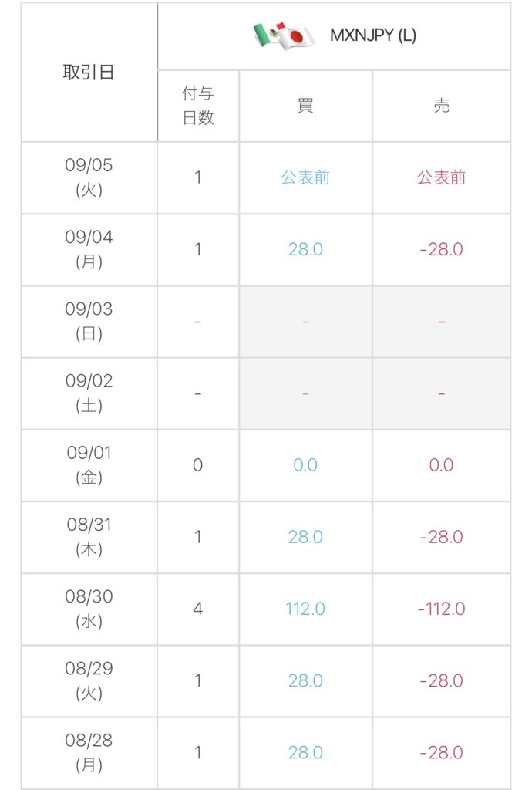Select the MXNJPY (L) header label
Viewport: 532px width, 790px height.
point(373,35)
